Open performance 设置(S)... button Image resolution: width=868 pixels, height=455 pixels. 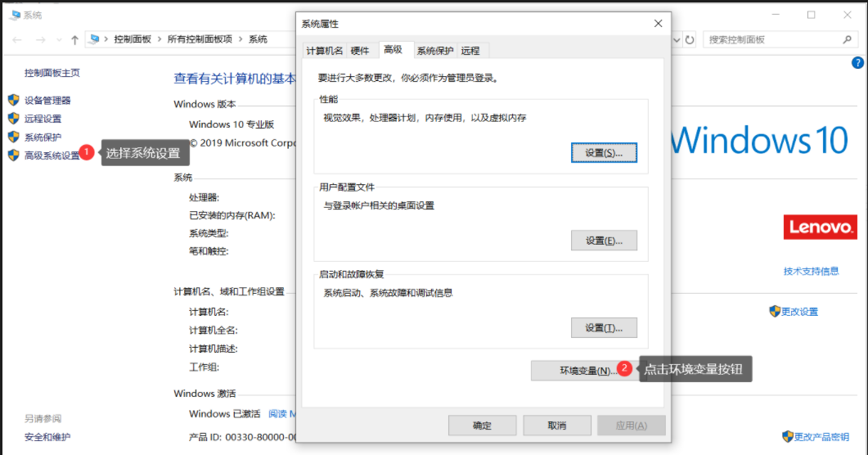coord(604,153)
